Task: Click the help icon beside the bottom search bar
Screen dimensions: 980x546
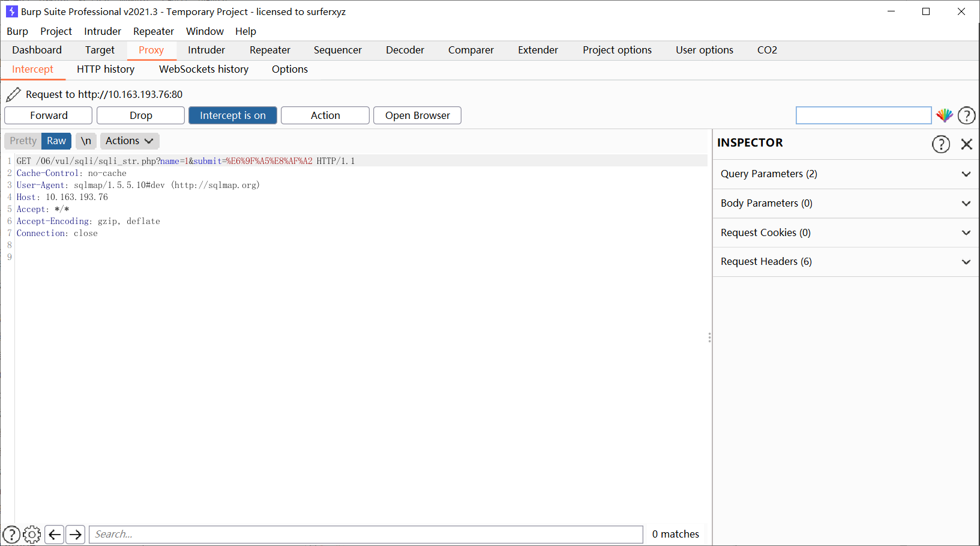Action: click(x=11, y=535)
